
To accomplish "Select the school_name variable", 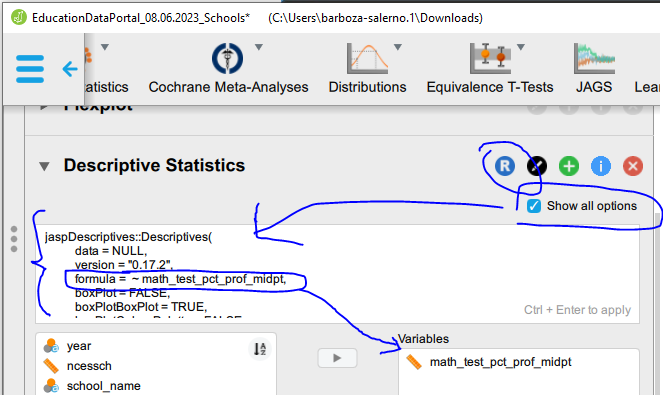I will [103, 386].
